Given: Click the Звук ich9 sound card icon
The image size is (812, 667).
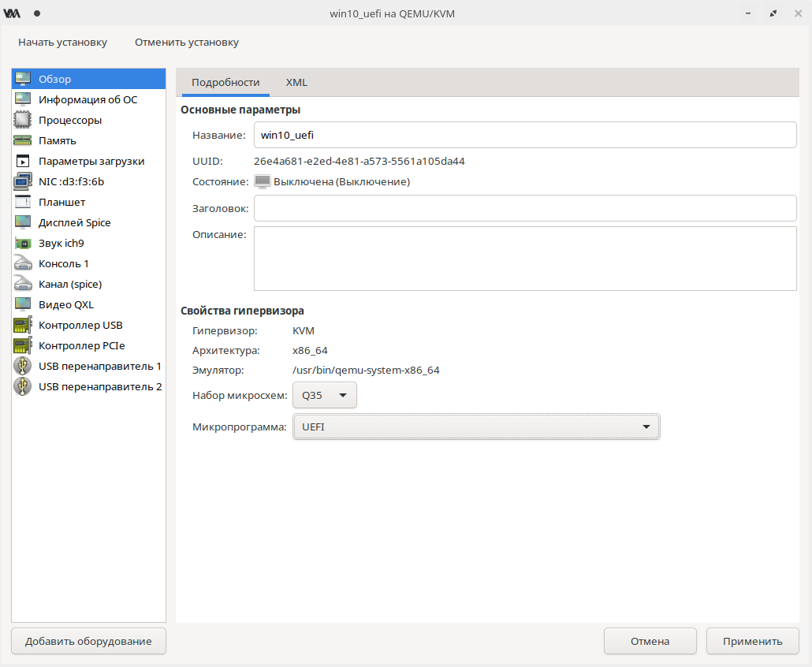Looking at the screenshot, I should [x=23, y=243].
